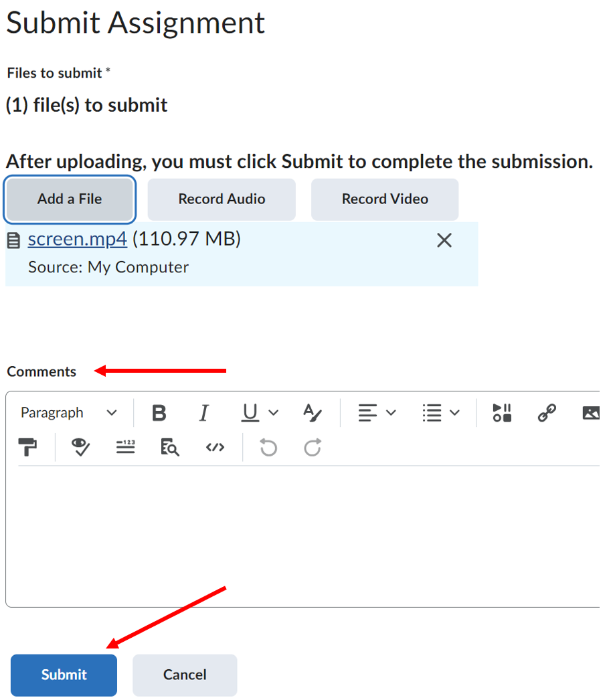The width and height of the screenshot is (615, 700).
Task: Open the source code editor
Action: 215,448
